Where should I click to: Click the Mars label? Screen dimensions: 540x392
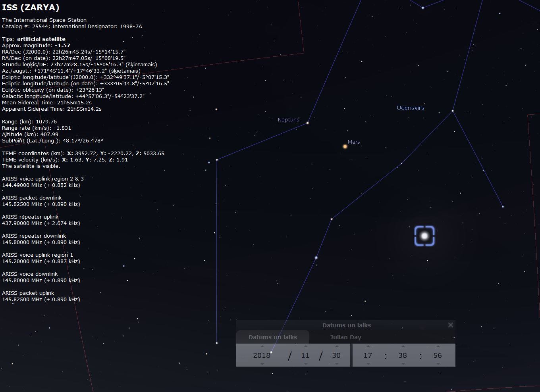tap(354, 142)
